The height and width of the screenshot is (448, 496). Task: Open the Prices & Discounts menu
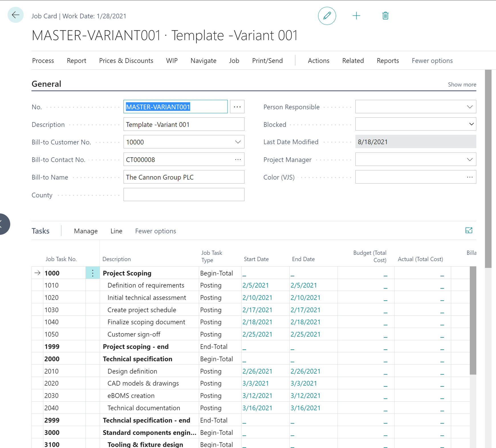tap(126, 61)
